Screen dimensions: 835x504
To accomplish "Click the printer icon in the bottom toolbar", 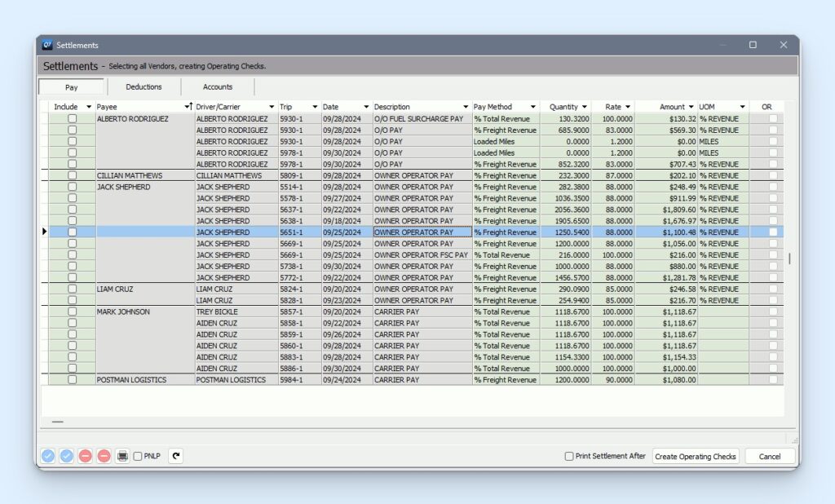I will point(122,456).
